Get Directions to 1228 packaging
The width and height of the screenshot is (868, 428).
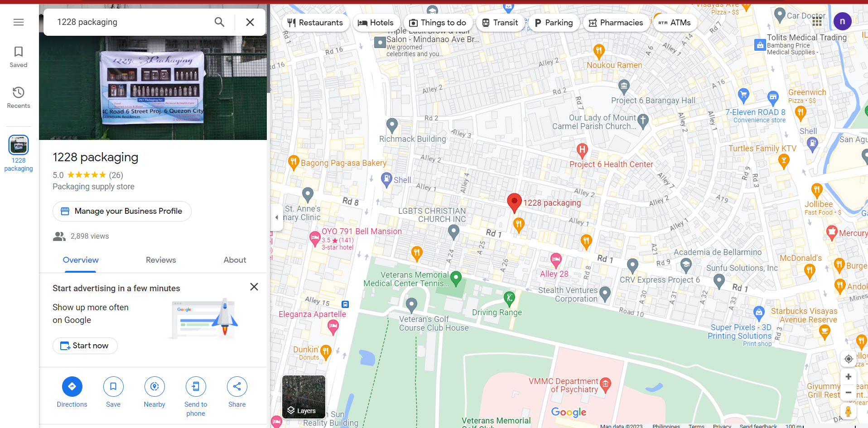[72, 392]
